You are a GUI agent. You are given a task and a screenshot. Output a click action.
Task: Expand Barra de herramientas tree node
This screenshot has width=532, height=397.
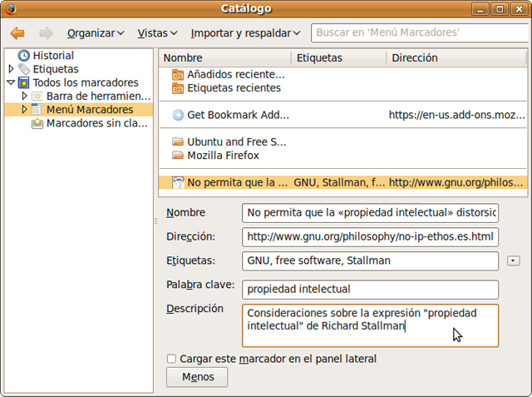(x=24, y=97)
